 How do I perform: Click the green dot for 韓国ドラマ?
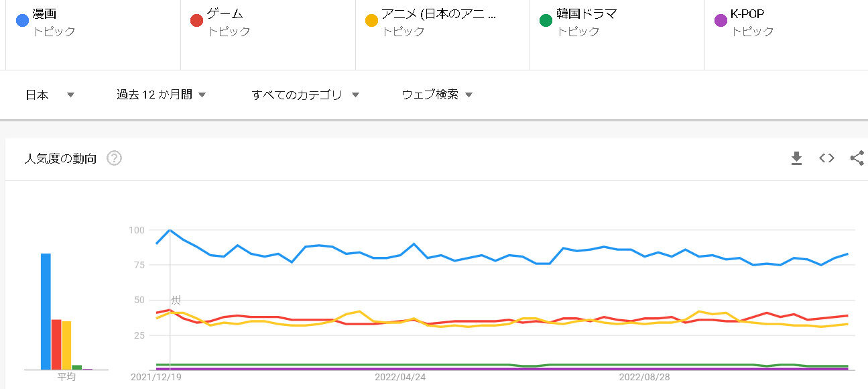(546, 20)
